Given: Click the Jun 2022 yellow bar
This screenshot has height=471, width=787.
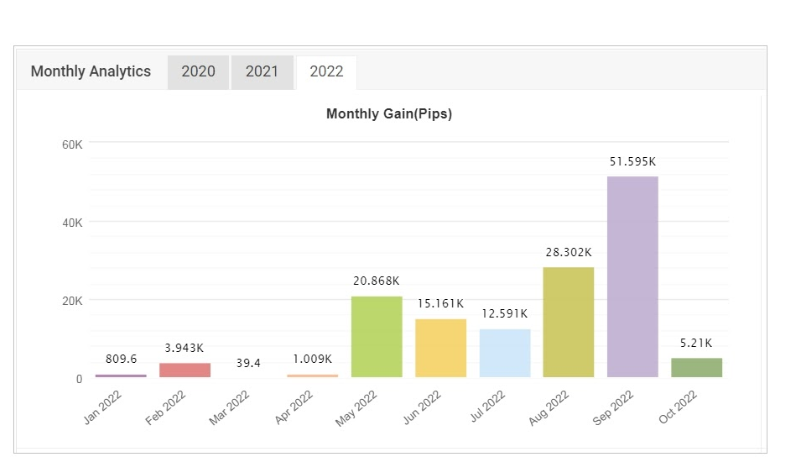Looking at the screenshot, I should click(x=441, y=348).
